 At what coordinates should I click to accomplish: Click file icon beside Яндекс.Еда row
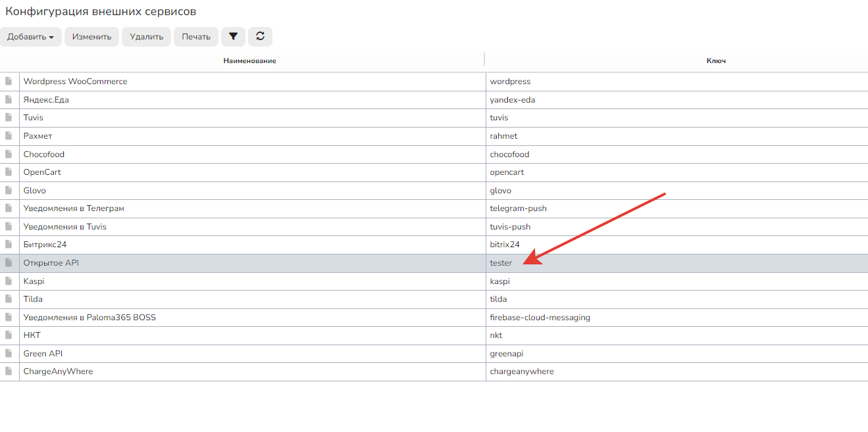tap(9, 100)
